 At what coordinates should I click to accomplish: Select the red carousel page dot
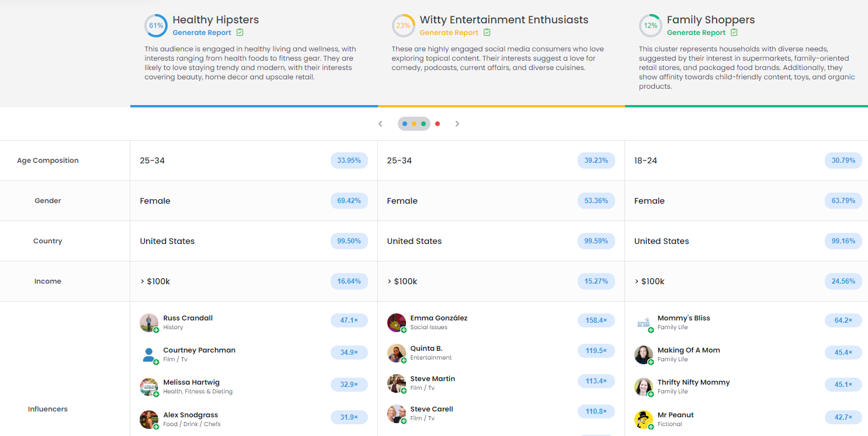pyautogui.click(x=438, y=124)
